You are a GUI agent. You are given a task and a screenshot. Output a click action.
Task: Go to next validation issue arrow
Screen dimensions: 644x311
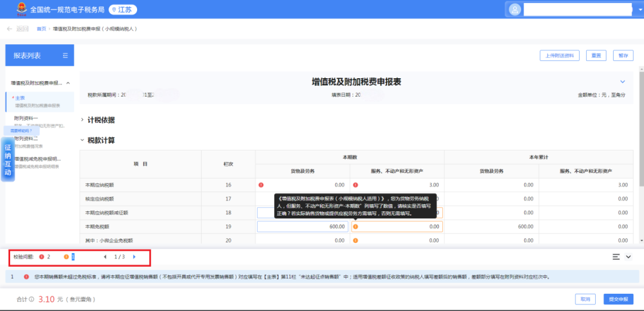coord(134,257)
